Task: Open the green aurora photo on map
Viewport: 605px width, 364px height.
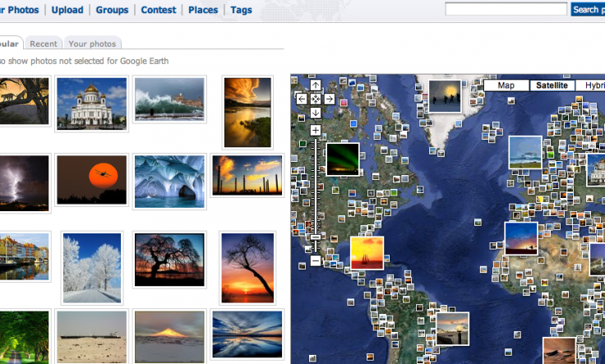Action: pyautogui.click(x=343, y=159)
